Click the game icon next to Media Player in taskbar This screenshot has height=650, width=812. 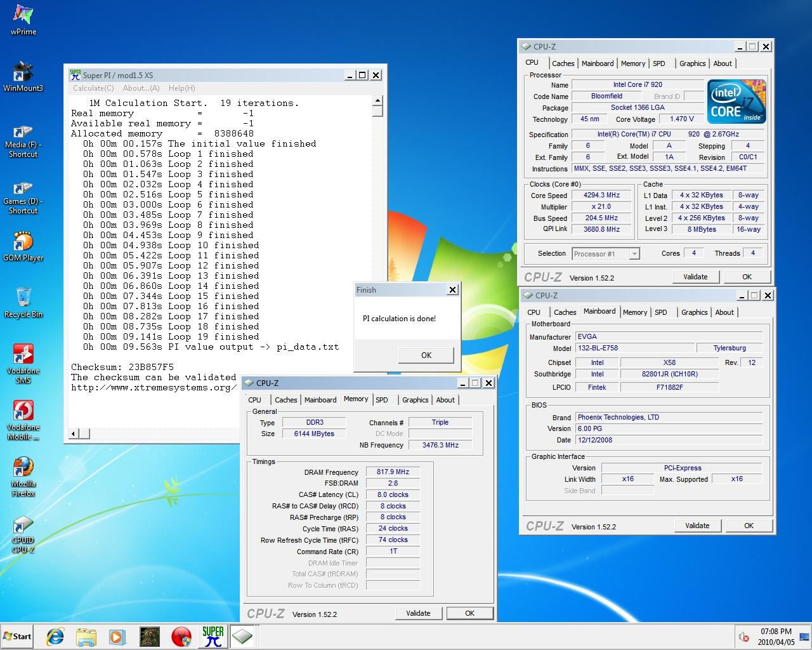tap(150, 637)
